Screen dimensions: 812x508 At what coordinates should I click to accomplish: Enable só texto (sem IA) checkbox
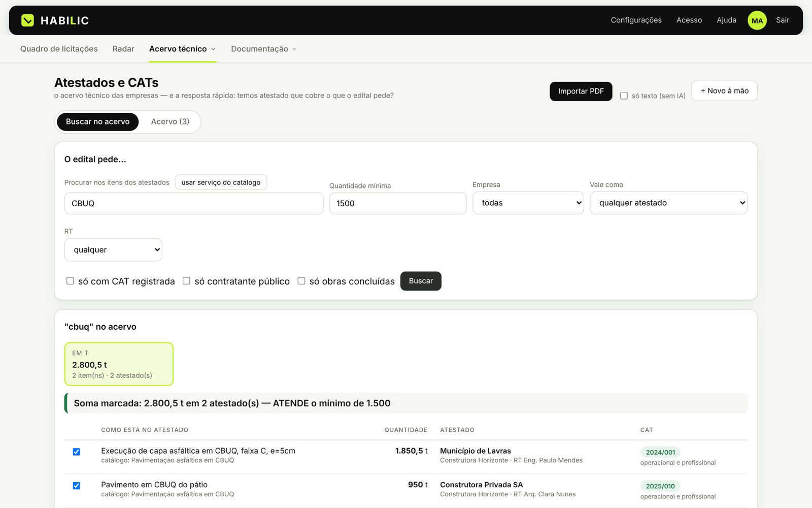pos(624,96)
